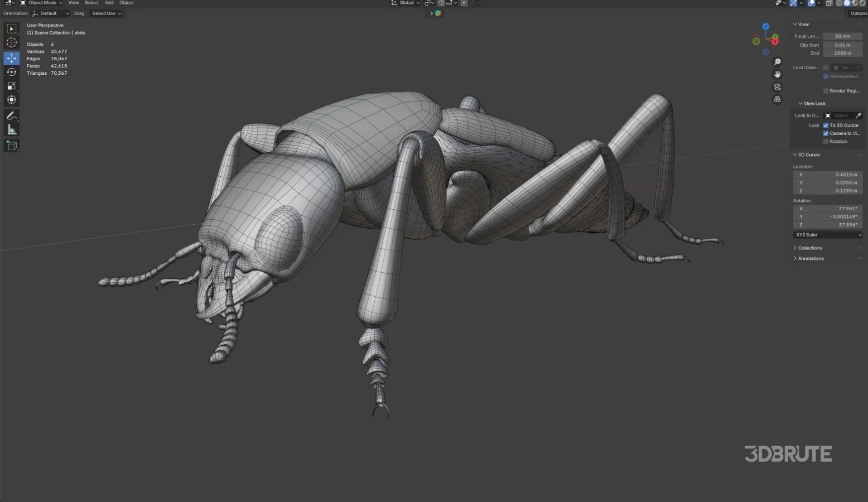Toggle viewport gizmos display button

pyautogui.click(x=793, y=3)
